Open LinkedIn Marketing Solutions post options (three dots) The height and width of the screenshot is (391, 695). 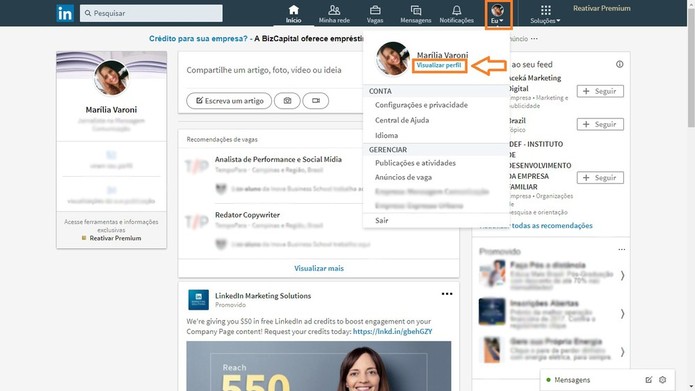click(447, 294)
